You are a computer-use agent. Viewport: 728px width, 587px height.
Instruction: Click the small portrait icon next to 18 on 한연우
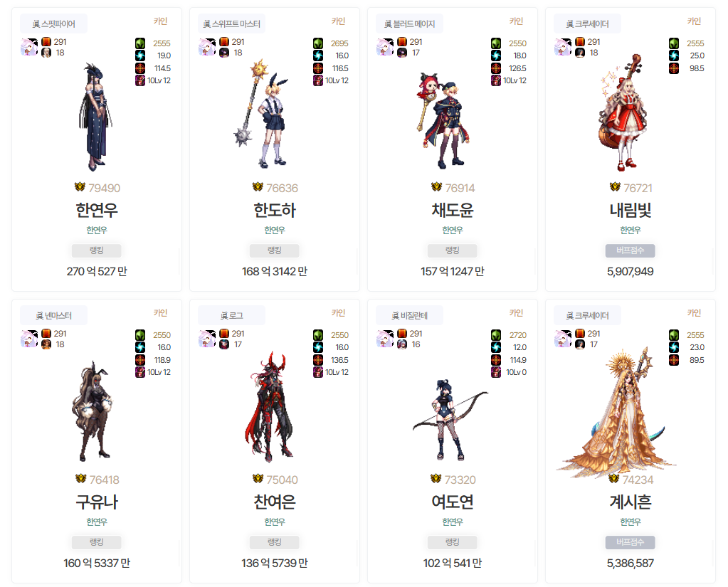46,53
